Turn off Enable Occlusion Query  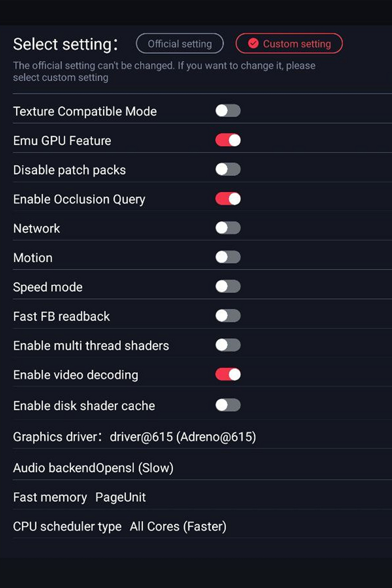coord(227,198)
